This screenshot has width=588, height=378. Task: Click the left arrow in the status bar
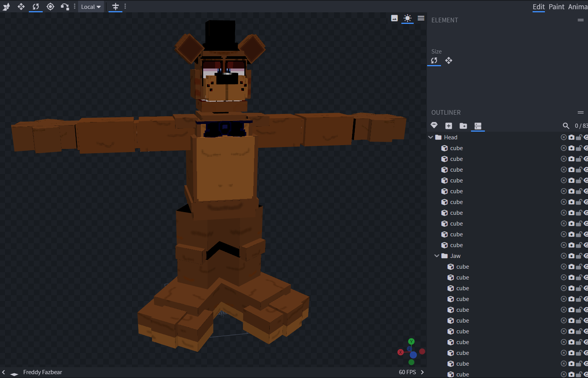(x=3, y=372)
